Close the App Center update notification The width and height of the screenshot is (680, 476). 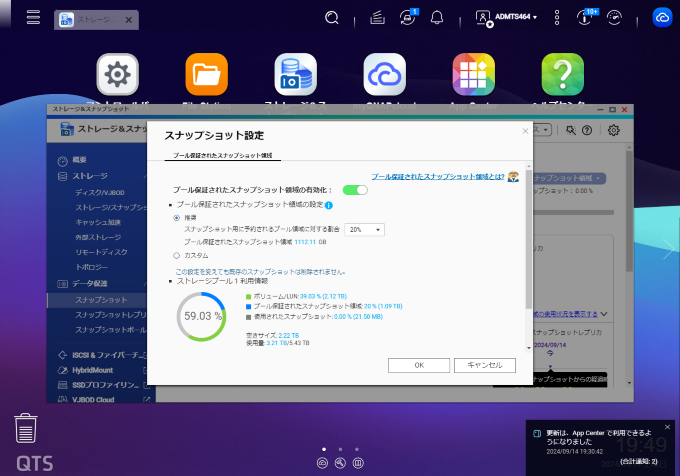tap(667, 427)
